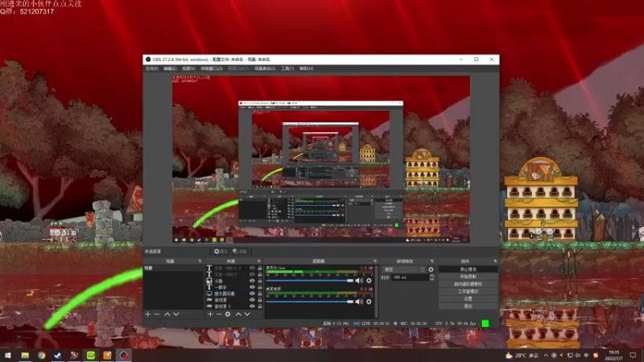644x362 pixels.
Task: Open source properties gear in Sources toolbar
Action: (228, 314)
